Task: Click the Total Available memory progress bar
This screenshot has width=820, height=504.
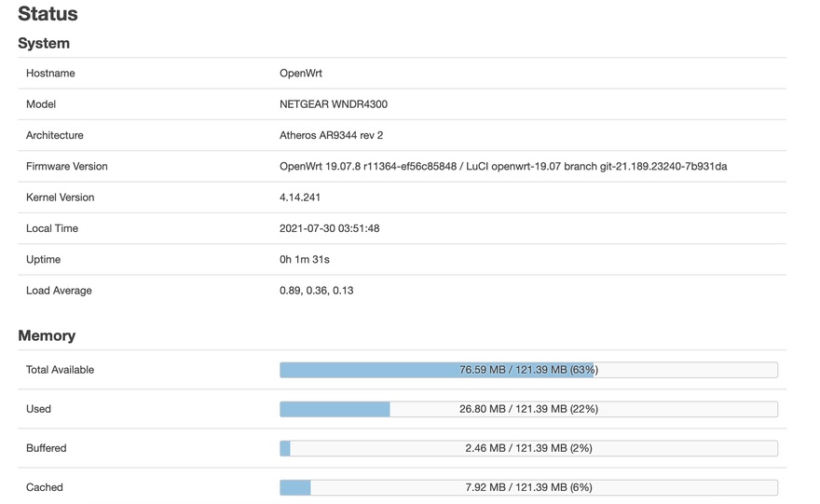Action: click(528, 370)
